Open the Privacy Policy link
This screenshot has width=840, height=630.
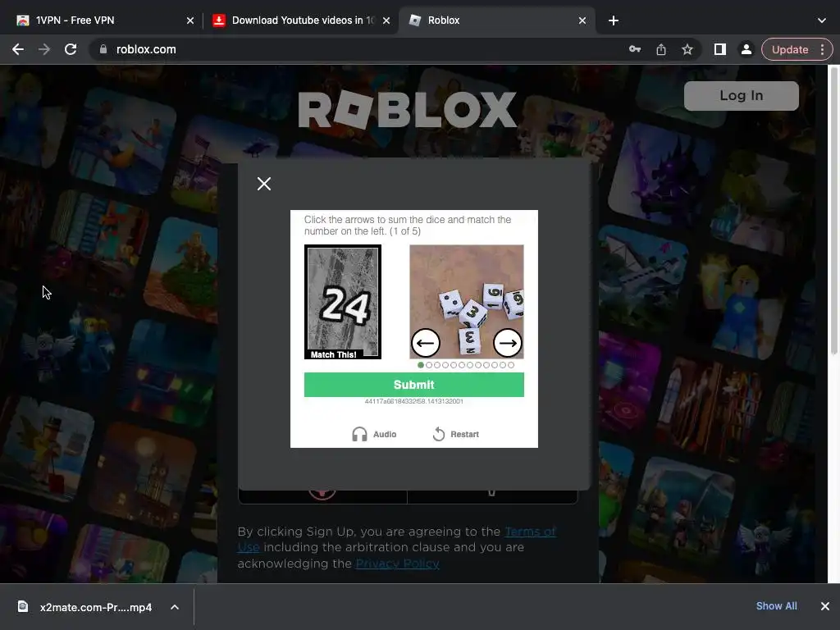click(397, 564)
